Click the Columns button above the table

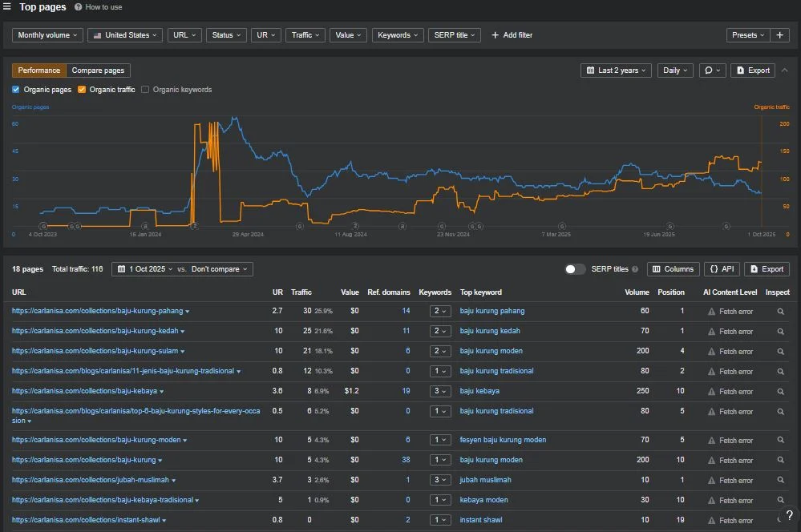pyautogui.click(x=674, y=269)
